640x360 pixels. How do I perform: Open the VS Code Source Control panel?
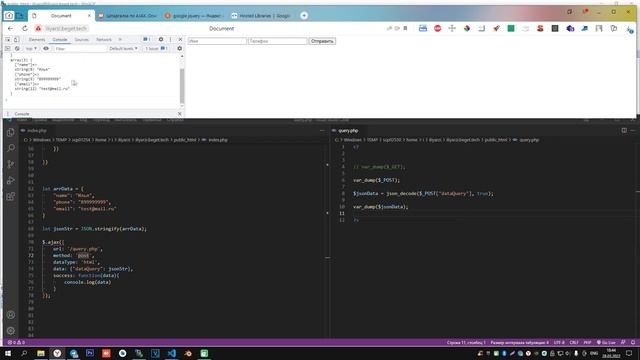(11, 164)
